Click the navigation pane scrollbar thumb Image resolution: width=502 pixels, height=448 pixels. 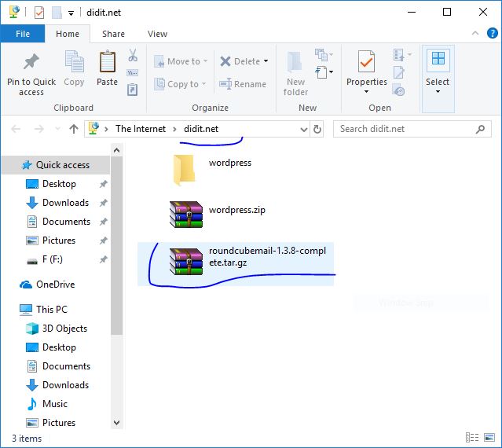(x=117, y=246)
